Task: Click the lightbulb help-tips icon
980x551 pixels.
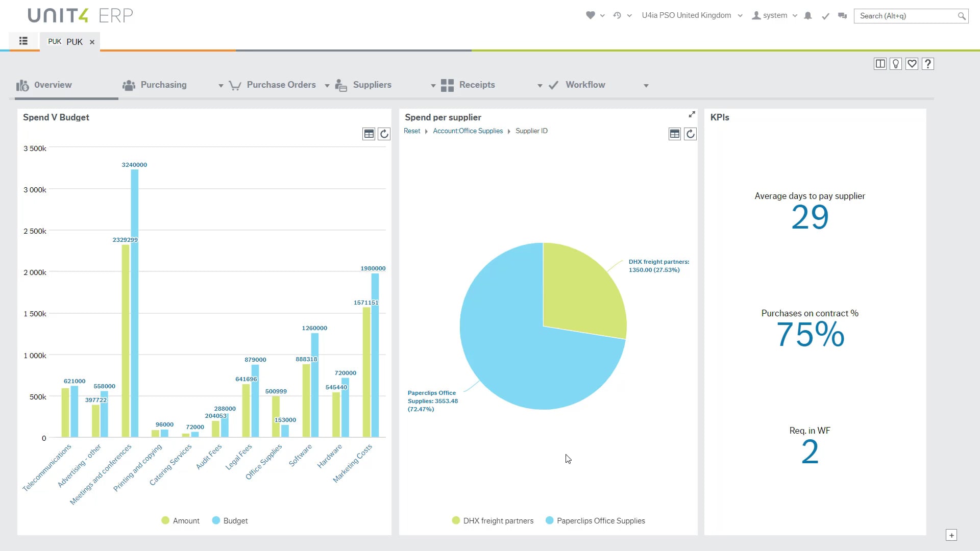Action: [896, 63]
